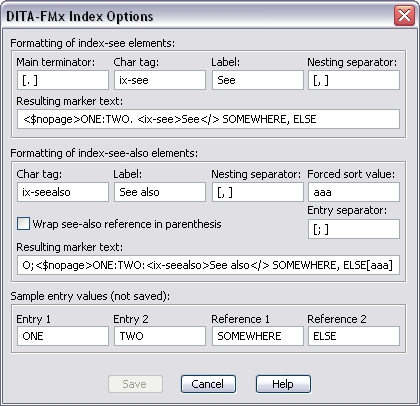This screenshot has height=406, width=420.
Task: Click the Forced sort value field
Action: pos(354,192)
